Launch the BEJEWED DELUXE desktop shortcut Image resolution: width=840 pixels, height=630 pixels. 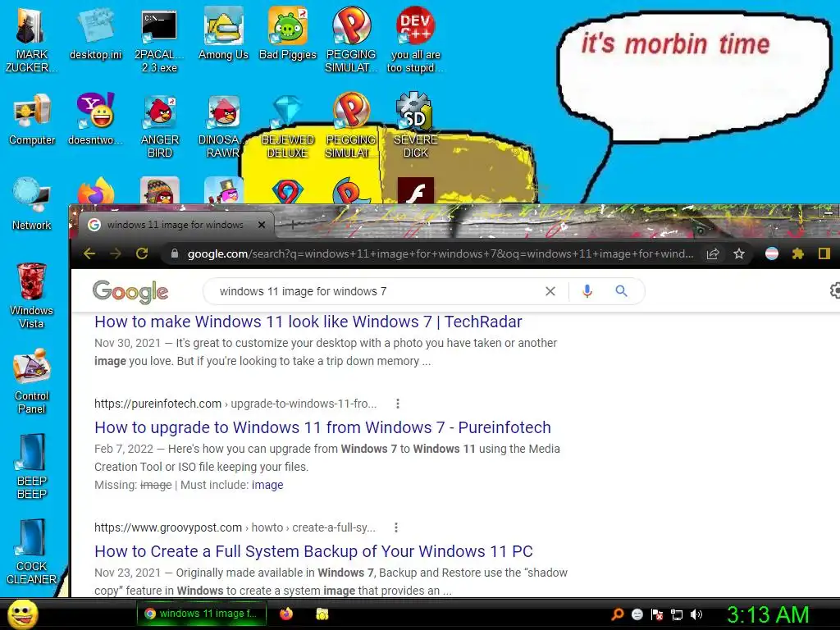coord(288,125)
